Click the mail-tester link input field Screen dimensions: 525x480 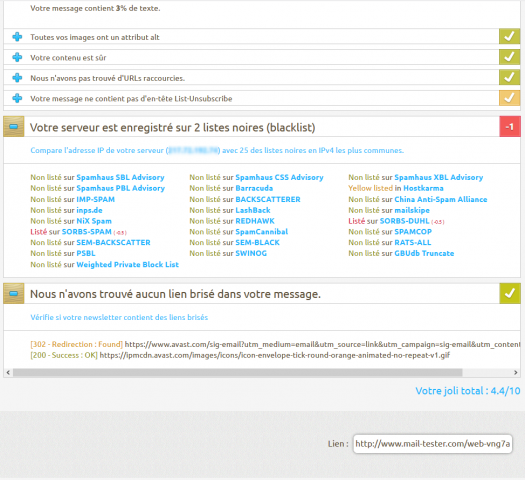433,444
